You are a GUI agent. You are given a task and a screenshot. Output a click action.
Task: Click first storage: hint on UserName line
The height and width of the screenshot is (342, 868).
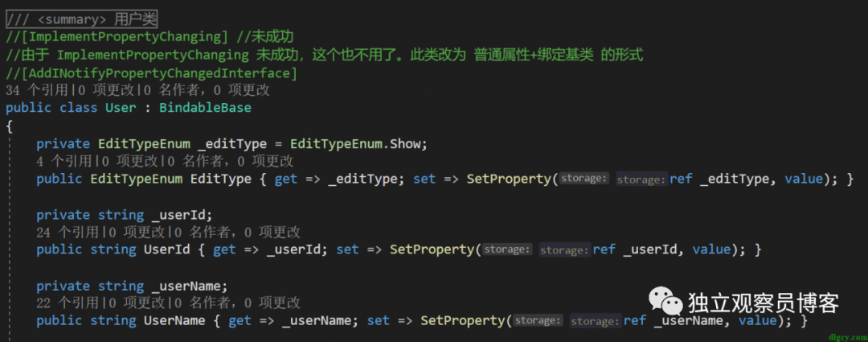[538, 320]
